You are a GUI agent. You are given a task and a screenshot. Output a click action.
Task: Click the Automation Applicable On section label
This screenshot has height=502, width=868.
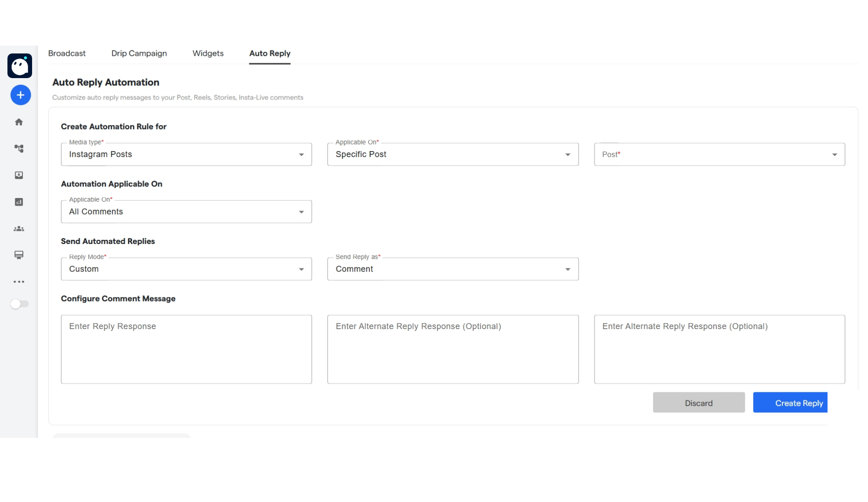point(112,184)
